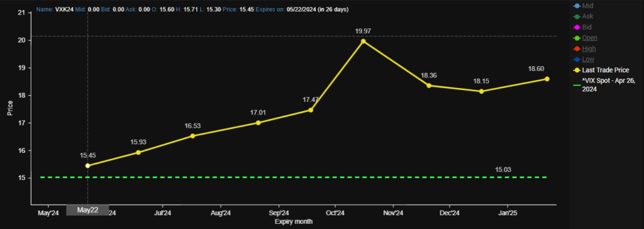Click the 16.53 futures data point
This screenshot has height=229, width=644.
193,136
